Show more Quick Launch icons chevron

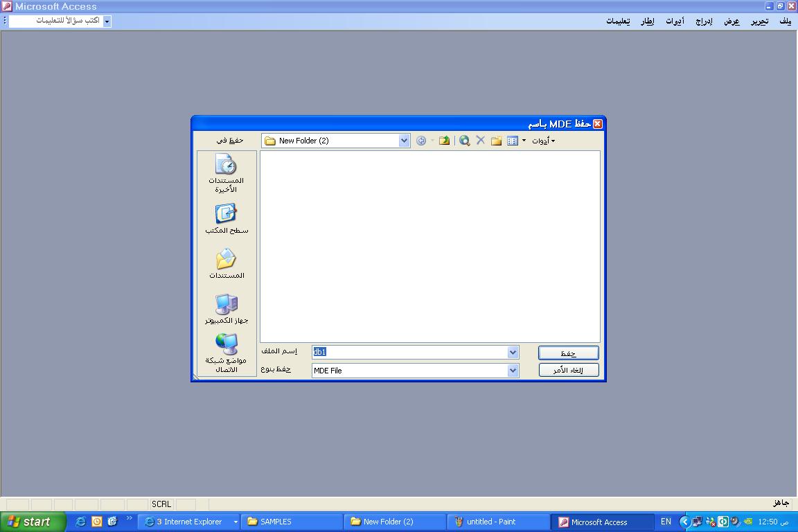point(129,518)
